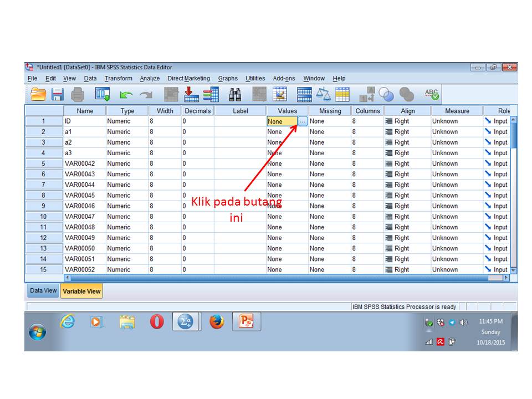Click the Values cell for VAR00049
Screen dimensions: 532x399
pos(287,238)
